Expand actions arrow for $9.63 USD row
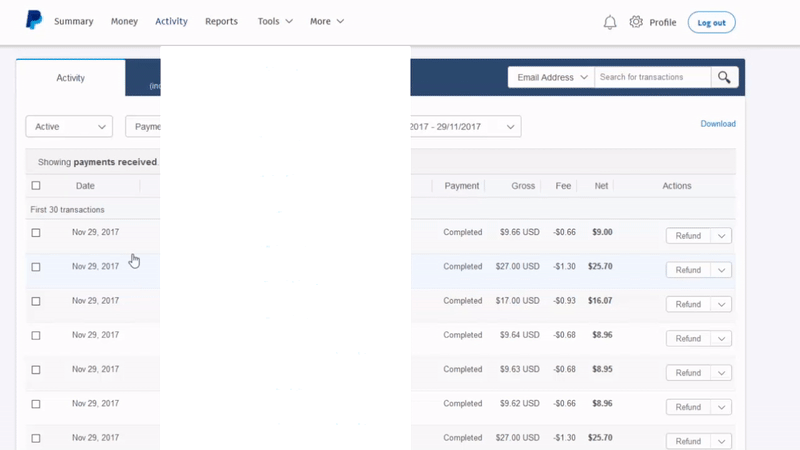Viewport: 800px width, 450px height. tap(721, 372)
